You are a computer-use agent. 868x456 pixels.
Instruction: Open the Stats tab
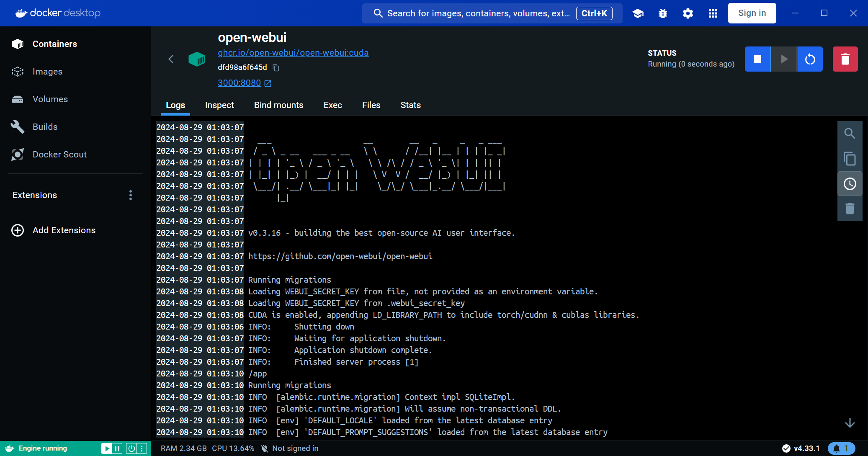coord(410,105)
